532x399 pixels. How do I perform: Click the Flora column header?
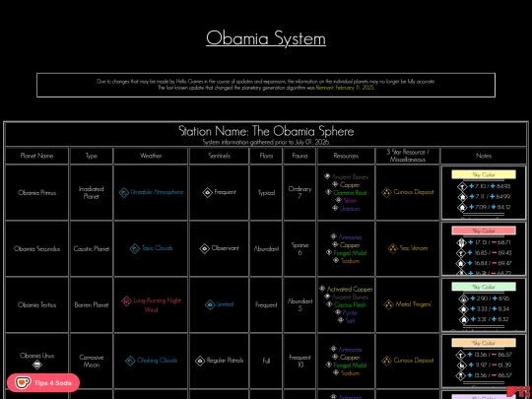[x=266, y=156]
